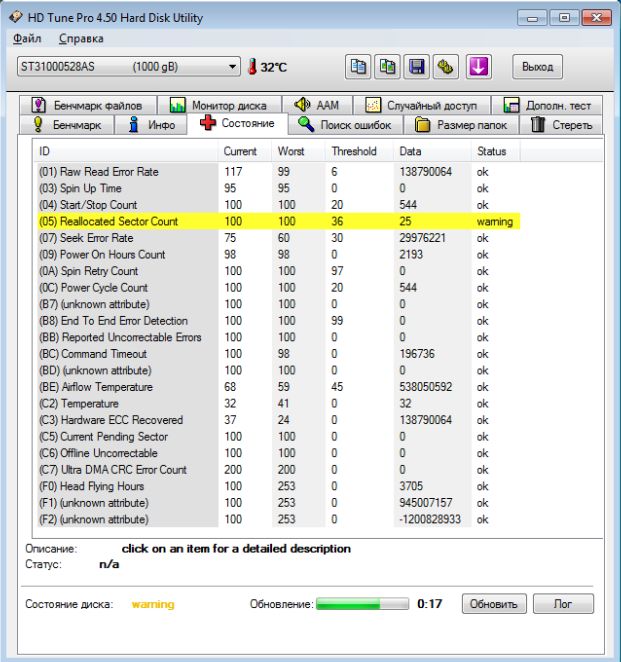This screenshot has width=621, height=662.
Task: Click the green update progress bar
Action: click(362, 604)
